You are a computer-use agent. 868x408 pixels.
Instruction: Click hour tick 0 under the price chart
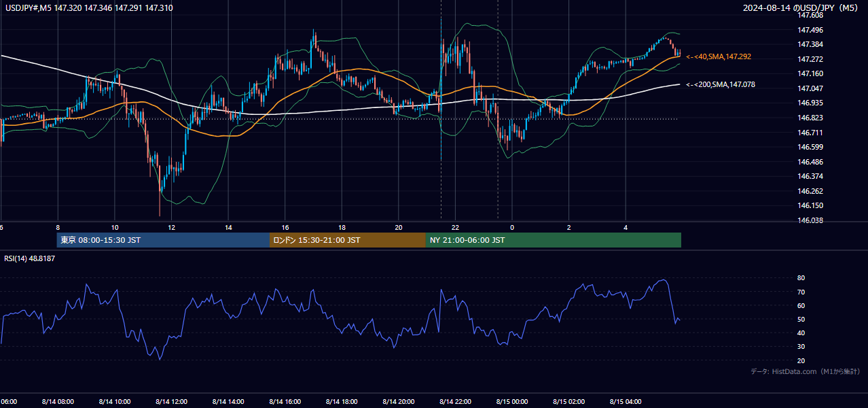pos(512,227)
